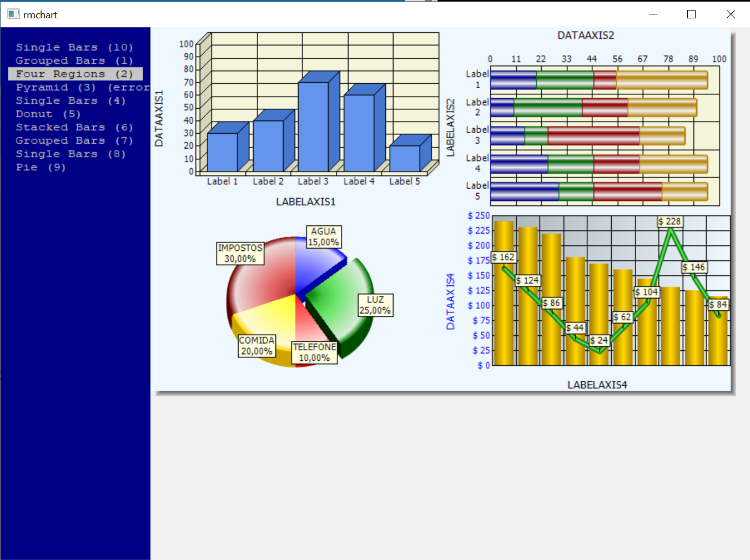Close the rmchart window
Screen dimensions: 750x560
(731, 14)
